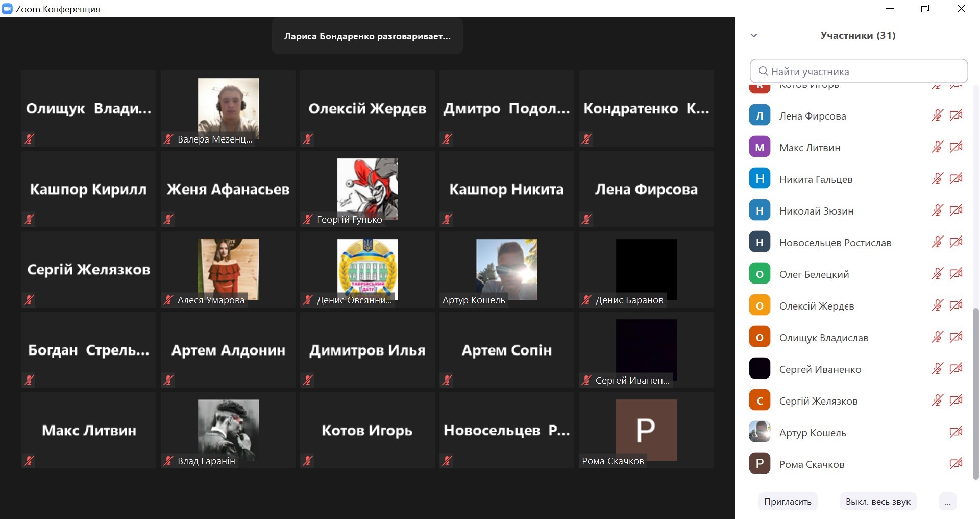This screenshot has height=519, width=980.
Task: Collapse the Участники panel with the chevron
Action: click(x=754, y=35)
